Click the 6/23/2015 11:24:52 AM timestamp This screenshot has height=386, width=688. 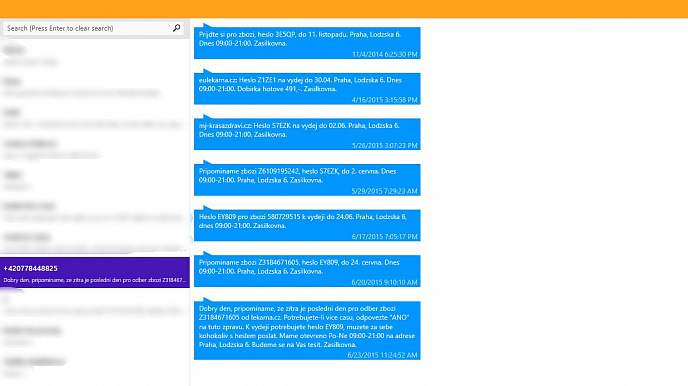click(x=382, y=355)
